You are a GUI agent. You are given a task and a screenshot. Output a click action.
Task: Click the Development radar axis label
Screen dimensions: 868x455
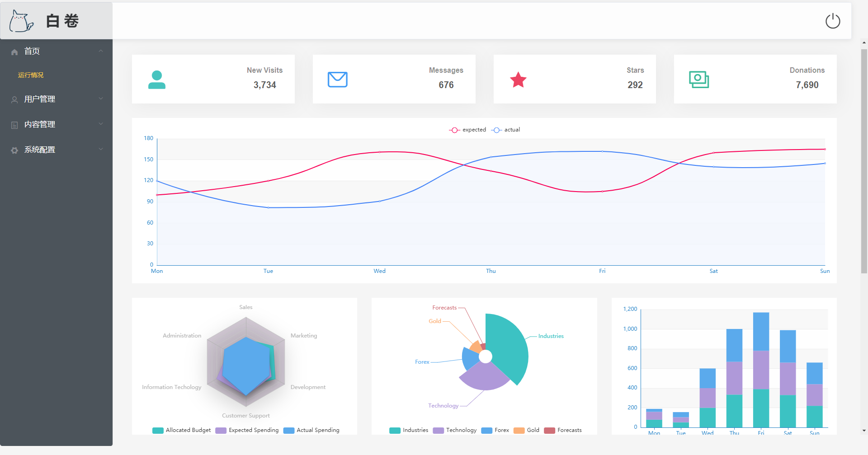(308, 387)
